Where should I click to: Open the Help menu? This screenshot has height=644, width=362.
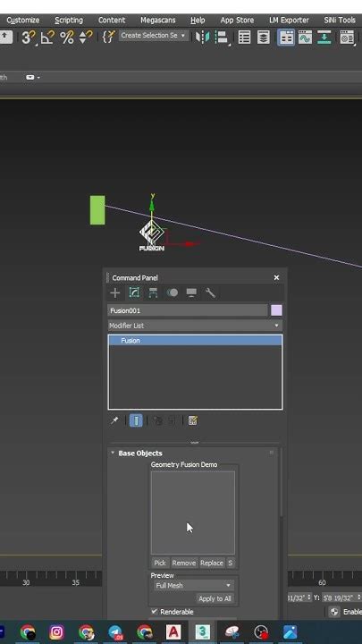pos(198,20)
